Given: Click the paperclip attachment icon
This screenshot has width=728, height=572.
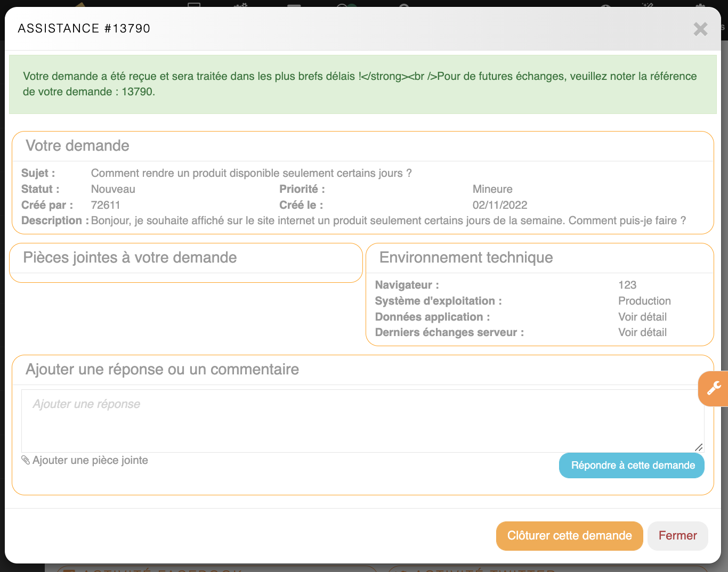Looking at the screenshot, I should point(26,460).
